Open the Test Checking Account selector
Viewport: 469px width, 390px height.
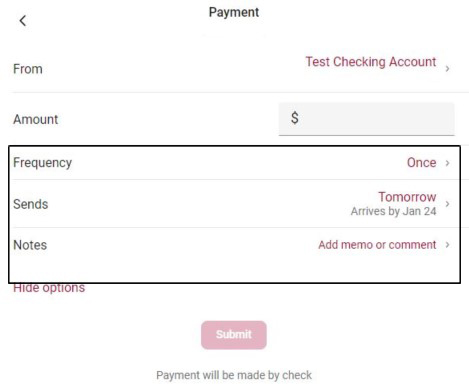371,62
